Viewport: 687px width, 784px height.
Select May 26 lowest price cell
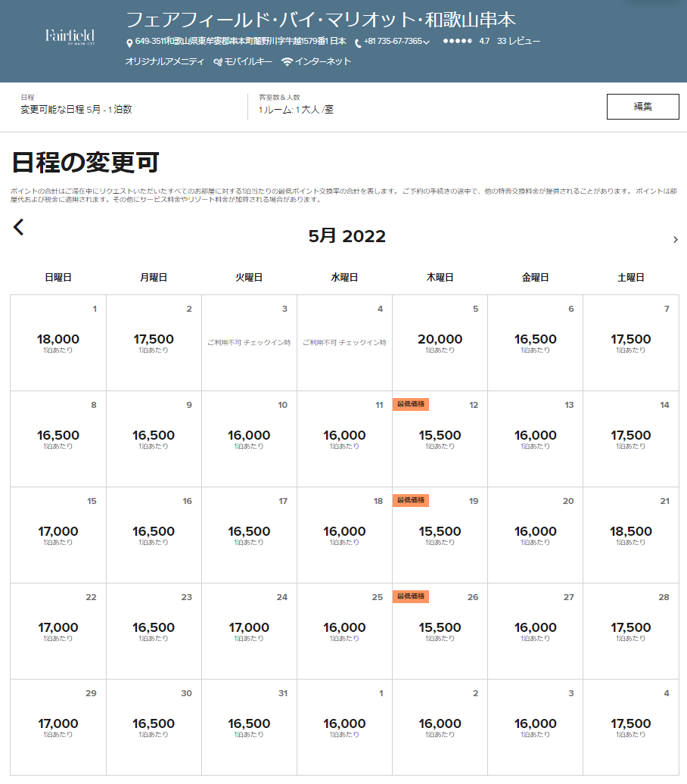click(x=440, y=630)
